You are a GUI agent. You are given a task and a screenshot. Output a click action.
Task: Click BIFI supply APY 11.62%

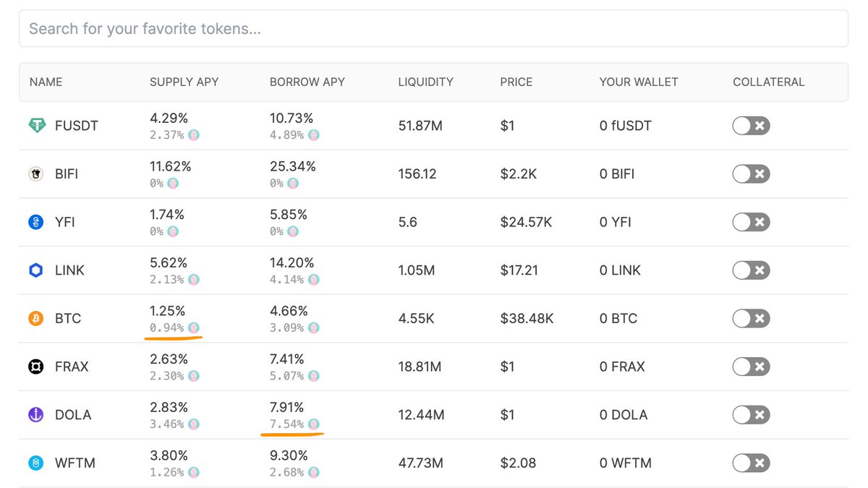171,166
